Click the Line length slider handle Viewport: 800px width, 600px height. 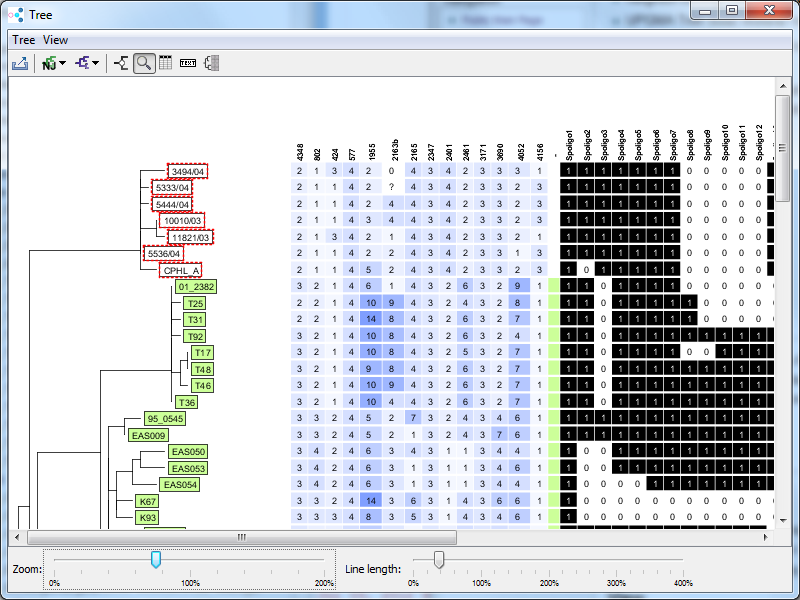(439, 559)
